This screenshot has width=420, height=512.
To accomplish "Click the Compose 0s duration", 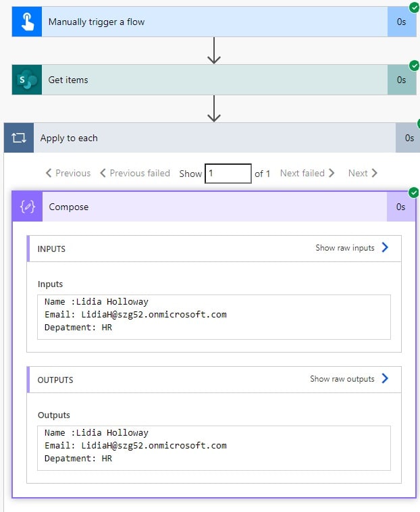I will coord(400,207).
